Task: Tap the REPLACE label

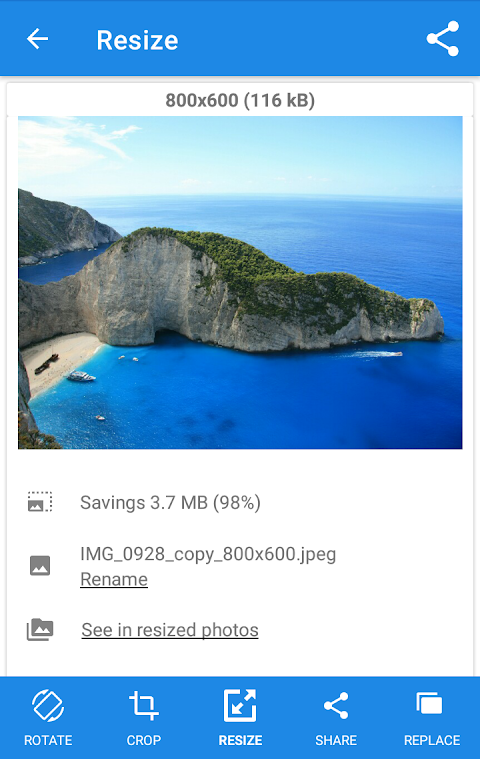Action: click(x=432, y=740)
